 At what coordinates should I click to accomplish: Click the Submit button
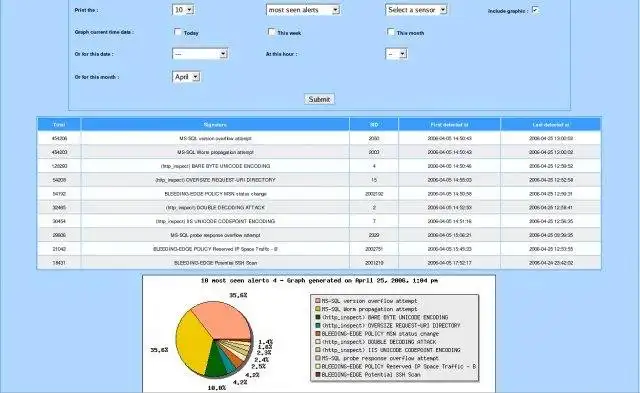pos(320,99)
